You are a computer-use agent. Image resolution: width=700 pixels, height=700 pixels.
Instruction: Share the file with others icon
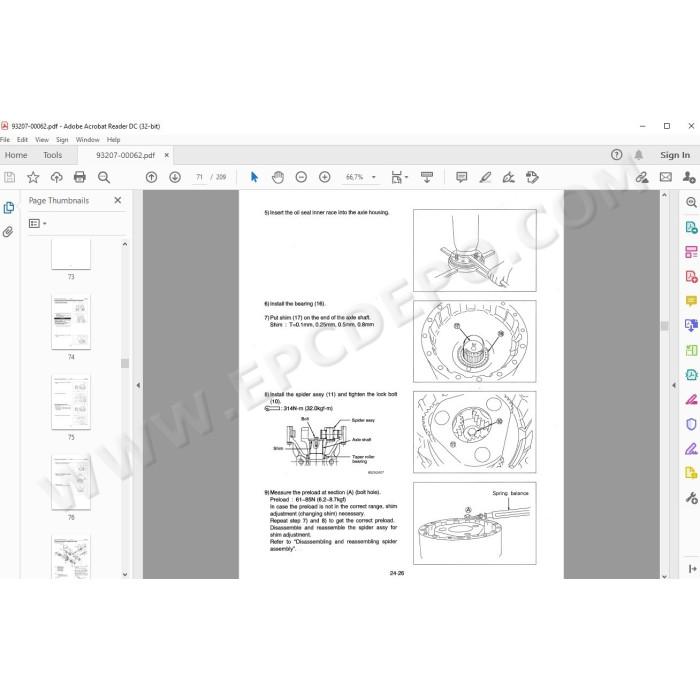point(689,177)
